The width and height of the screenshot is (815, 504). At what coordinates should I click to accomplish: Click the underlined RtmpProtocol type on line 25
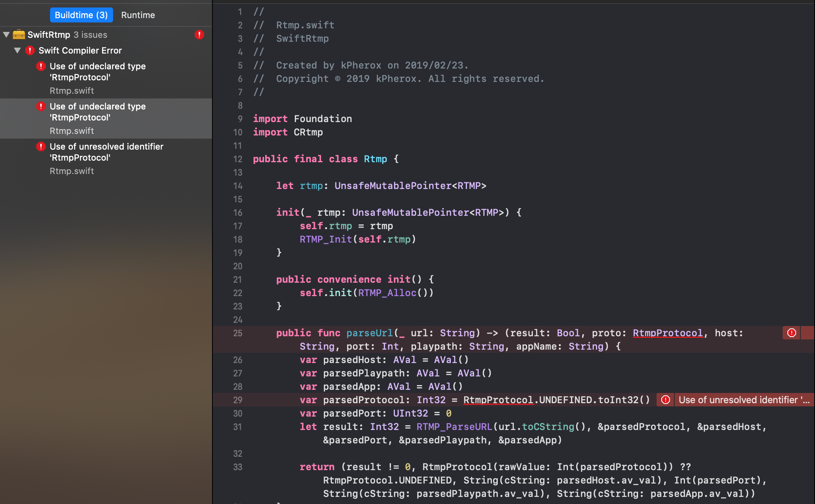[668, 333]
